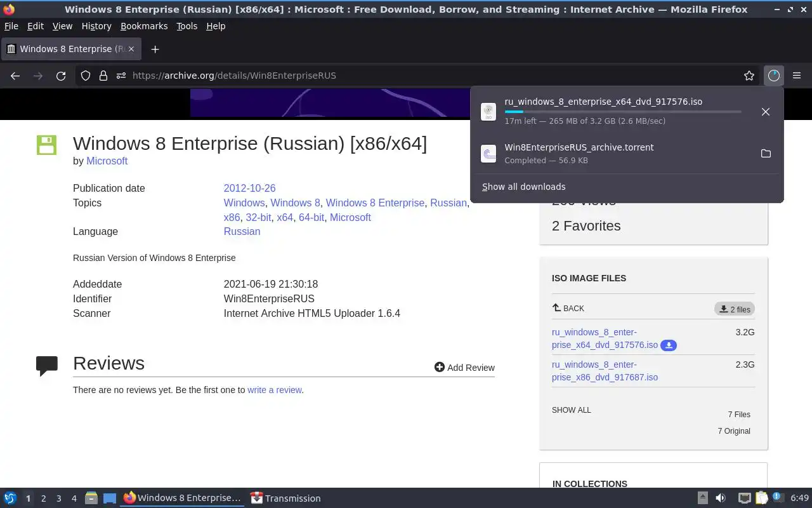Image resolution: width=812 pixels, height=508 pixels.
Task: Go BACK in the ISO image files list
Action: click(568, 308)
